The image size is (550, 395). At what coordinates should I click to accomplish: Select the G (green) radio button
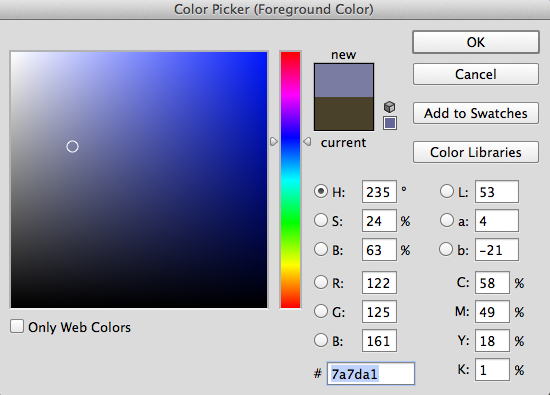tap(321, 311)
